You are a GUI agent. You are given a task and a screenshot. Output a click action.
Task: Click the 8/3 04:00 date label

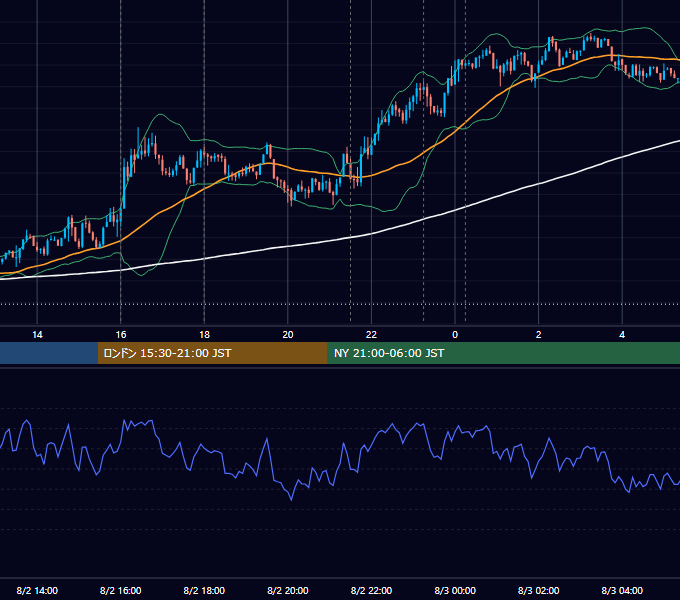622,591
